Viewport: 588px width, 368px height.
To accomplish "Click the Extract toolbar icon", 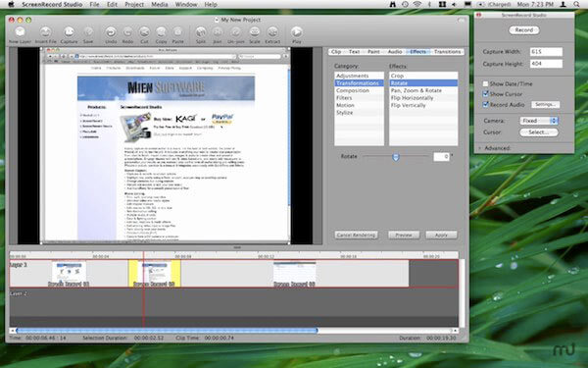I will [x=272, y=32].
